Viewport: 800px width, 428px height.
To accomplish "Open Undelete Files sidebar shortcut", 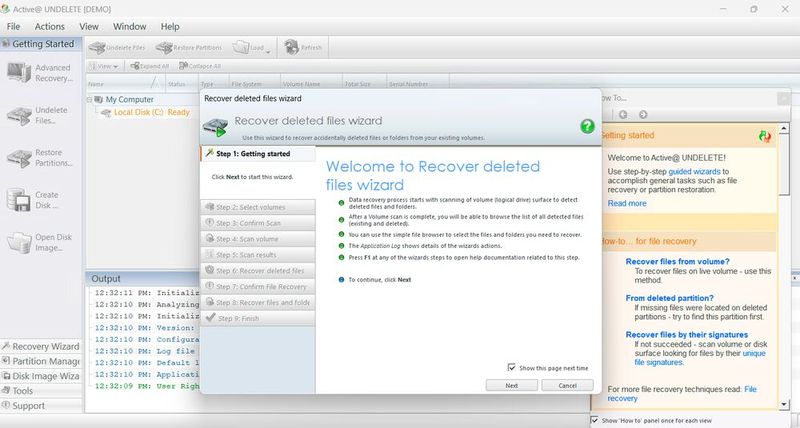I will pos(38,115).
